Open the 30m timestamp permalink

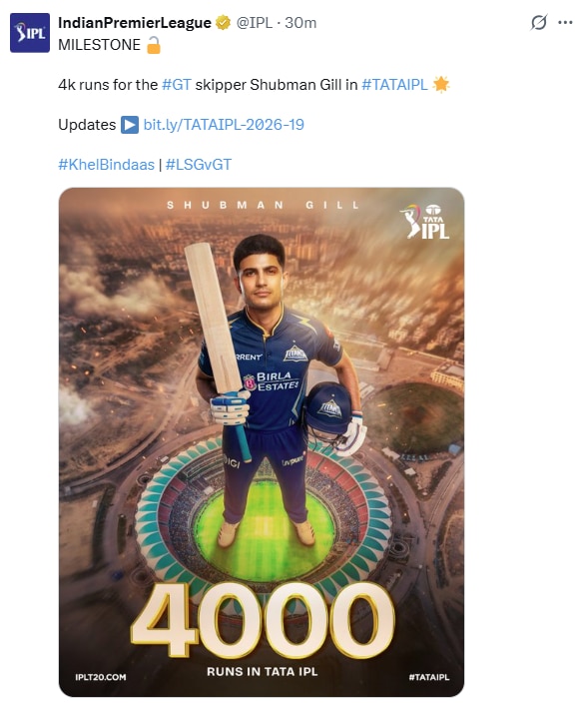[300, 22]
